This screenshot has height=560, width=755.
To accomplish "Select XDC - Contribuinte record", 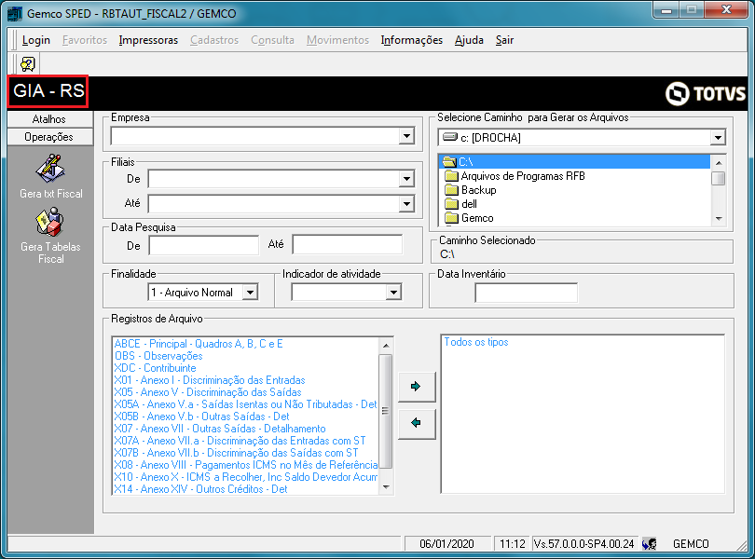I will coord(155,368).
